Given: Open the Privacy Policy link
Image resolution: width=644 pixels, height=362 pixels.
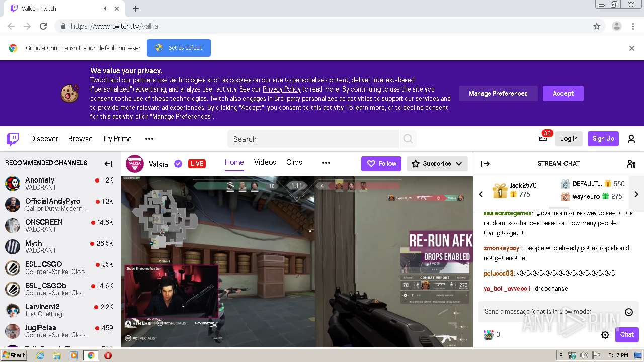Looking at the screenshot, I should 281,89.
